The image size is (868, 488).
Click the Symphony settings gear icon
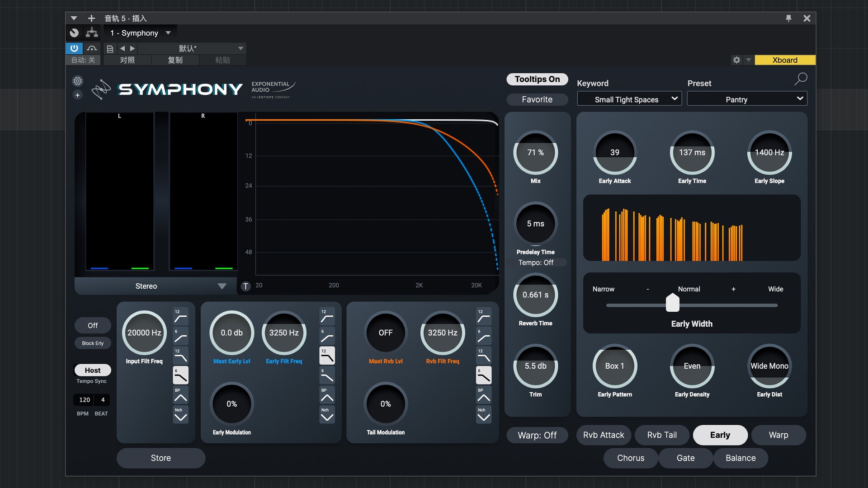(x=77, y=81)
